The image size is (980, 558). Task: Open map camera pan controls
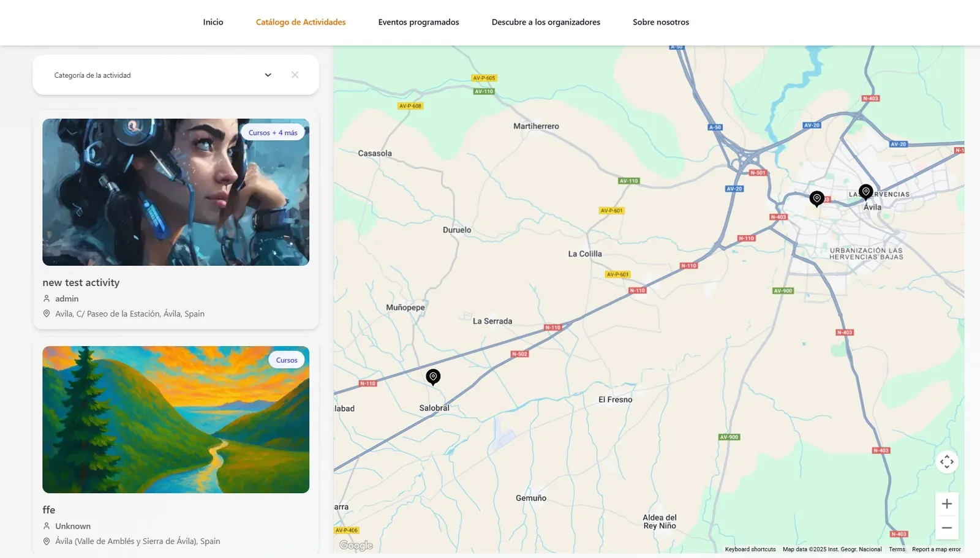pyautogui.click(x=947, y=462)
